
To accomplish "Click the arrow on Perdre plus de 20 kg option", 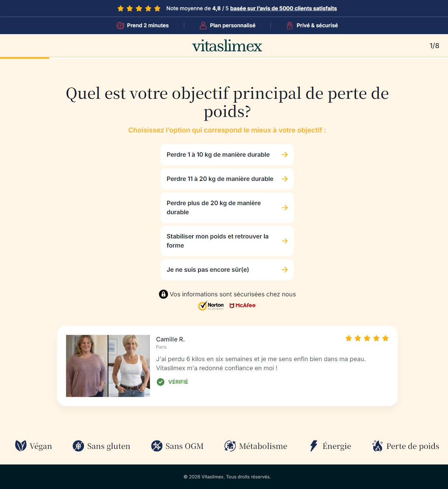I will 285,207.
